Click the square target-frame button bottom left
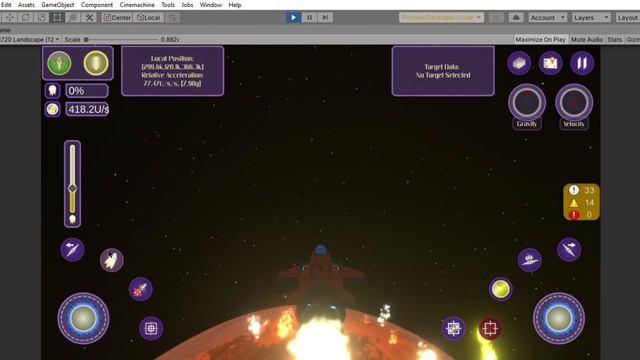This screenshot has height=360, width=640. (151, 328)
